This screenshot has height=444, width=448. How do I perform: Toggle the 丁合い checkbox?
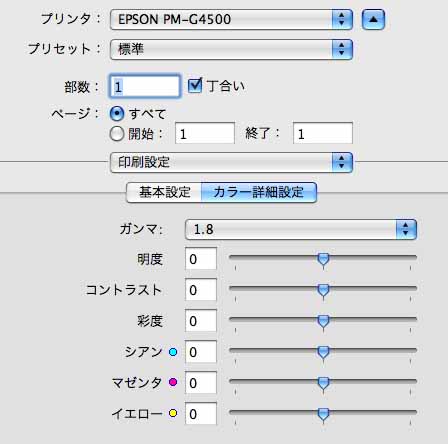click(195, 86)
